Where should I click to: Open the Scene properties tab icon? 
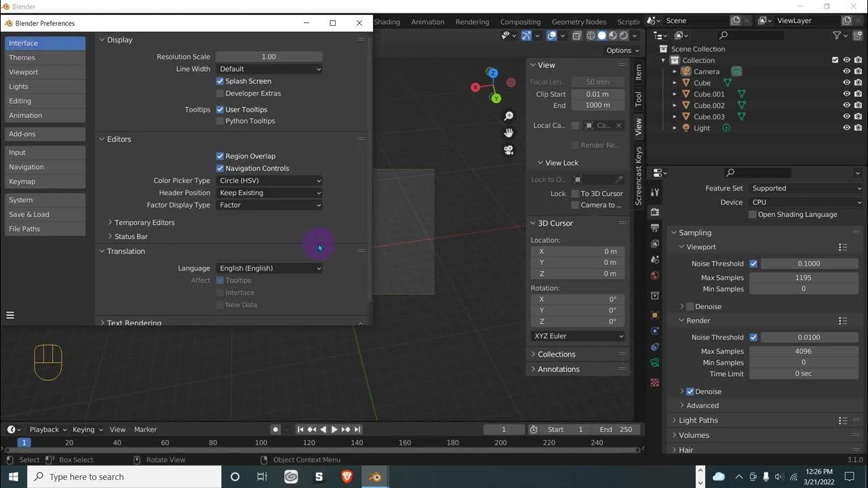654,260
